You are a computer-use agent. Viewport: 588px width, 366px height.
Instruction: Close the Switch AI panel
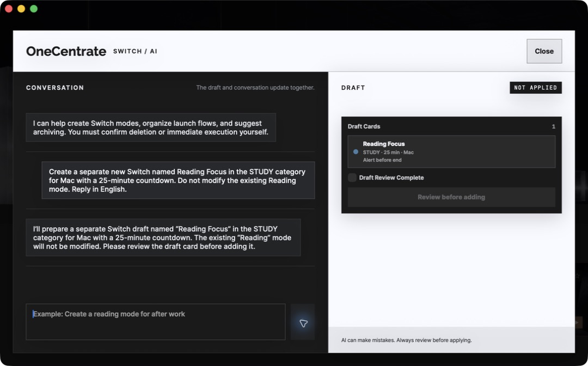point(544,51)
